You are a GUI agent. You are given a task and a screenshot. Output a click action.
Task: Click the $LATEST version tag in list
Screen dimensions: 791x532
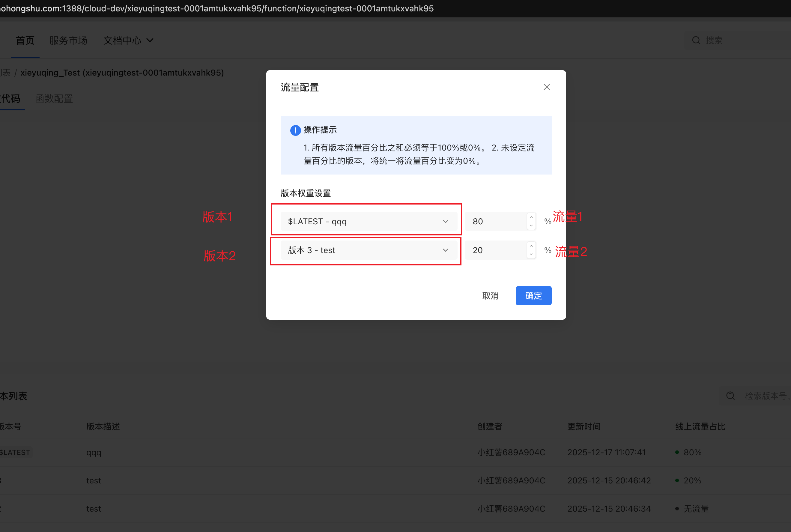tap(15, 452)
